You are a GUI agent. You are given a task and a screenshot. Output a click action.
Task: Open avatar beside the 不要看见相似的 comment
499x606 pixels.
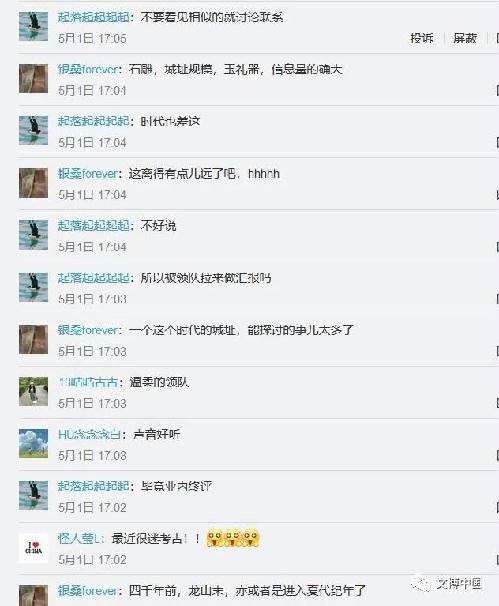tap(34, 26)
